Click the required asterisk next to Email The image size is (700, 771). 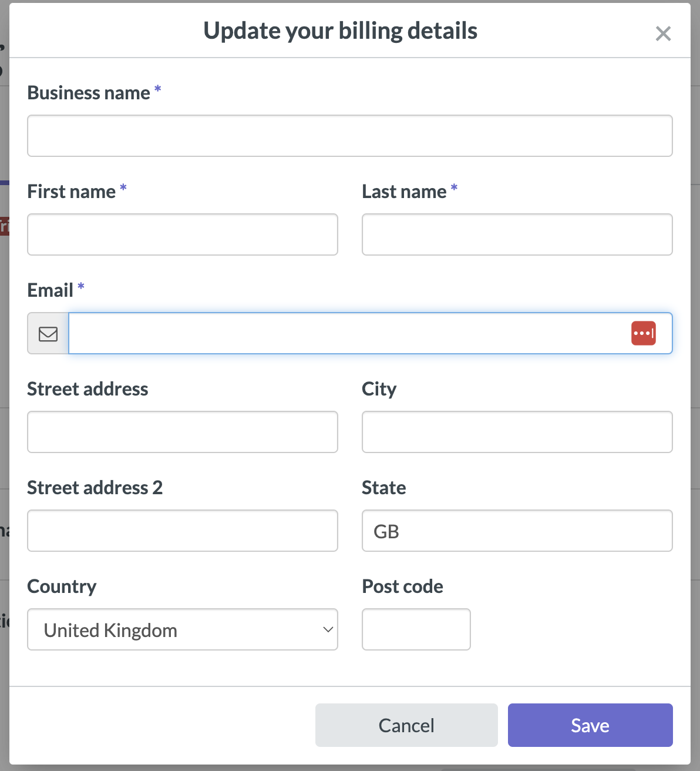(x=81, y=288)
